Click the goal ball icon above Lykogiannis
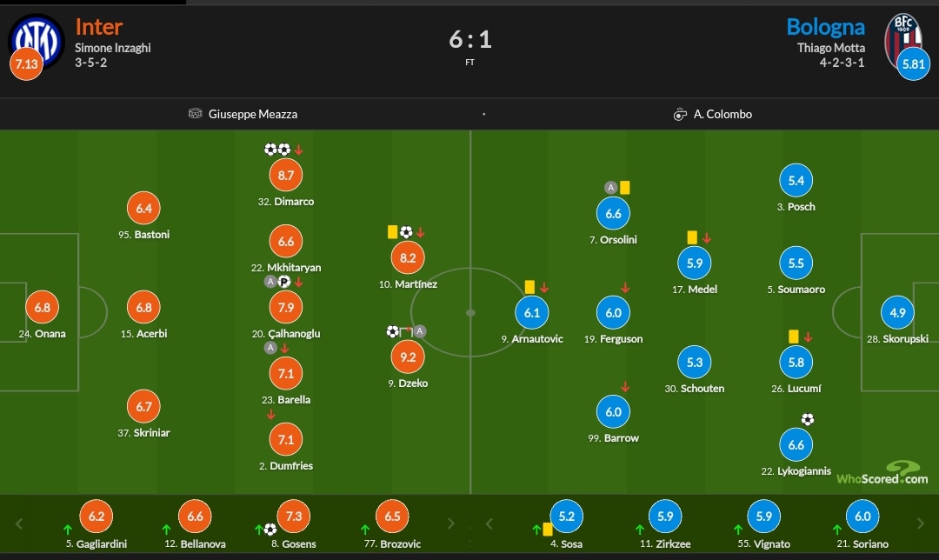 807,419
